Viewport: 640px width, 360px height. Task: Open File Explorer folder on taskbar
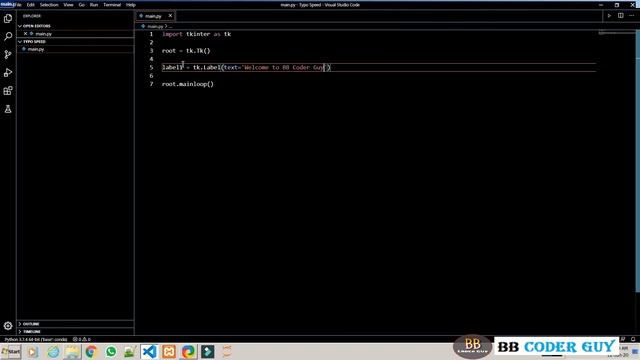(x=72, y=351)
